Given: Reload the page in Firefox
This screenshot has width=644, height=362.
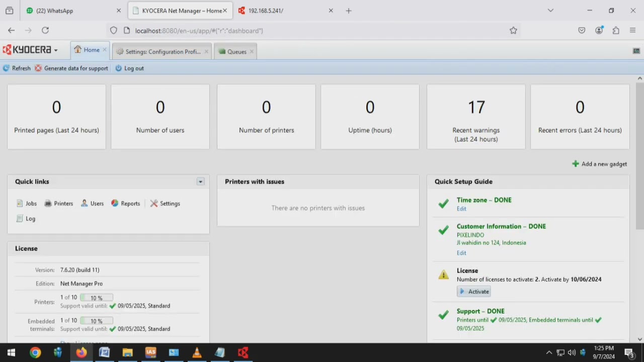Looking at the screenshot, I should (x=45, y=31).
